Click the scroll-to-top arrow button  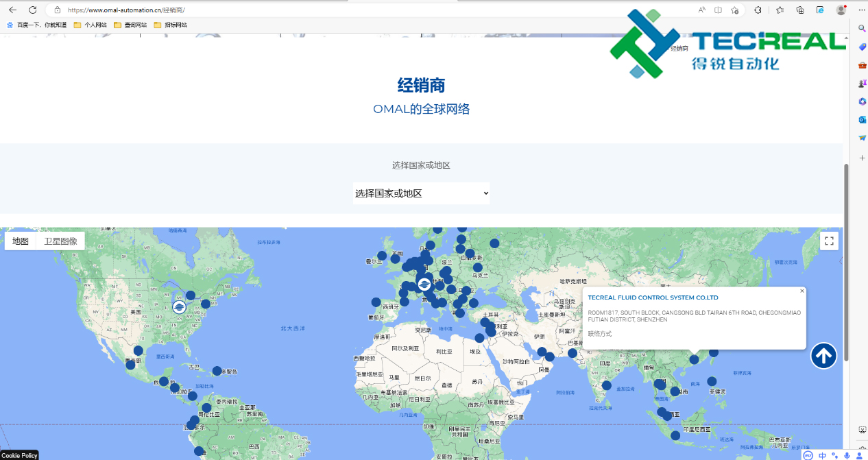point(823,356)
